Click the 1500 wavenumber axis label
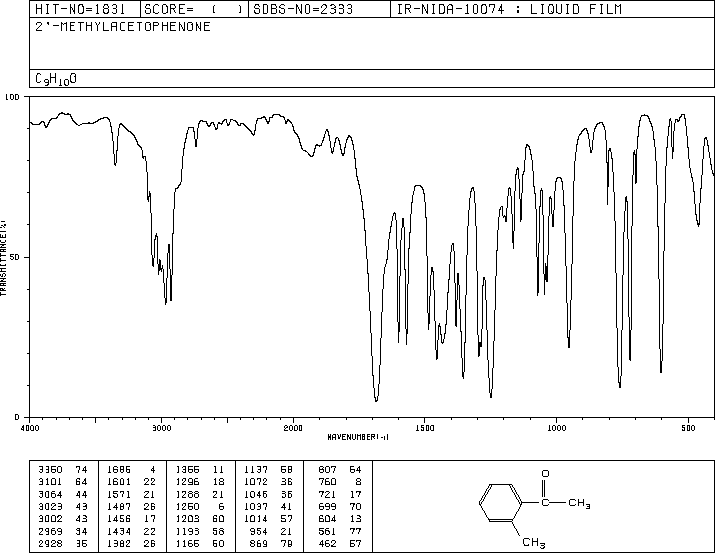715x553 pixels. (x=425, y=428)
